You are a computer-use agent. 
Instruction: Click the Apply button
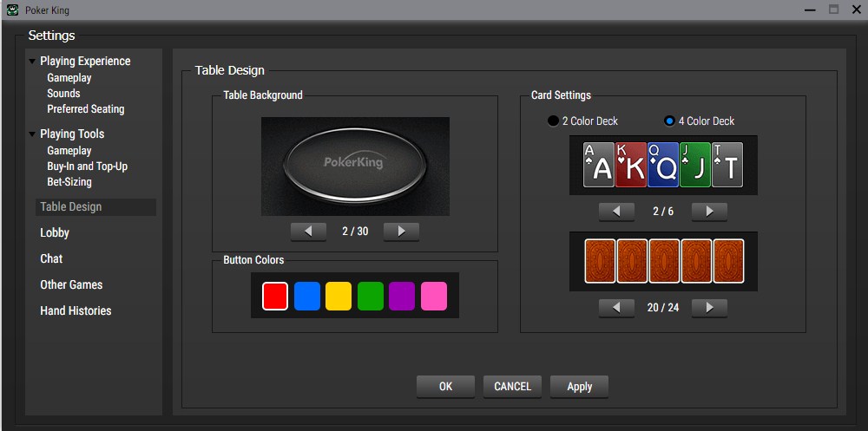[579, 387]
